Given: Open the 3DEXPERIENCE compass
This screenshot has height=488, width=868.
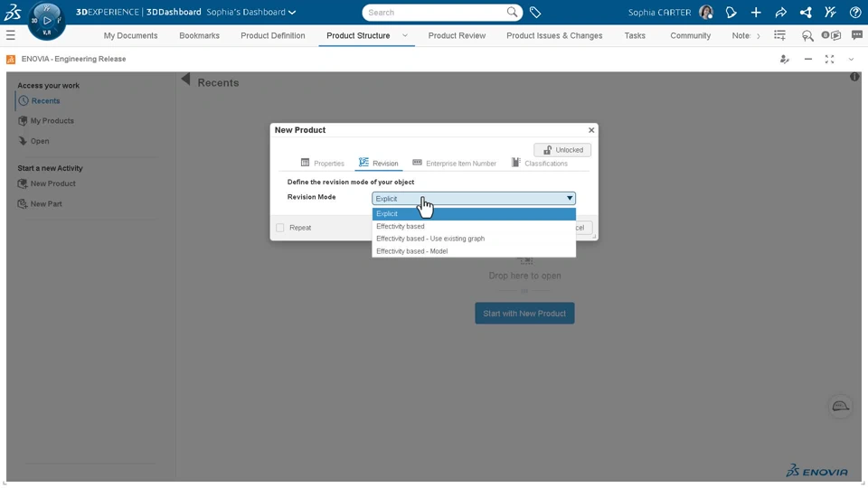Looking at the screenshot, I should pos(46,21).
